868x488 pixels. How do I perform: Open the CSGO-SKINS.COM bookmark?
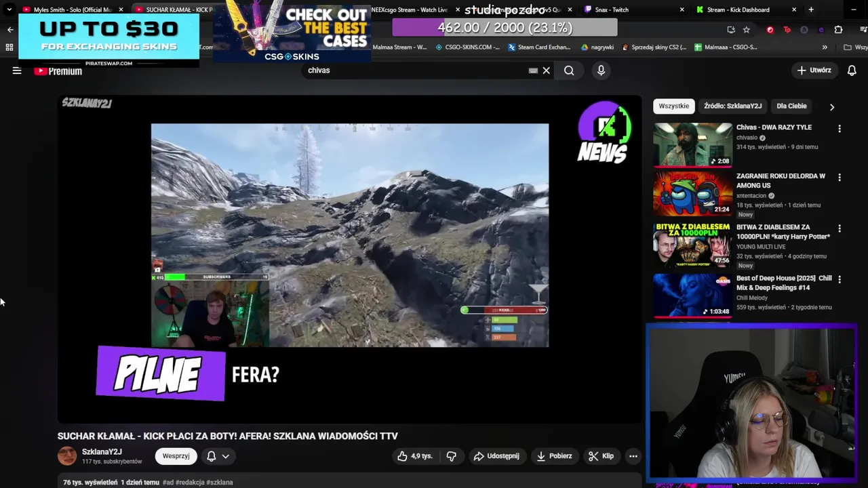tap(468, 47)
